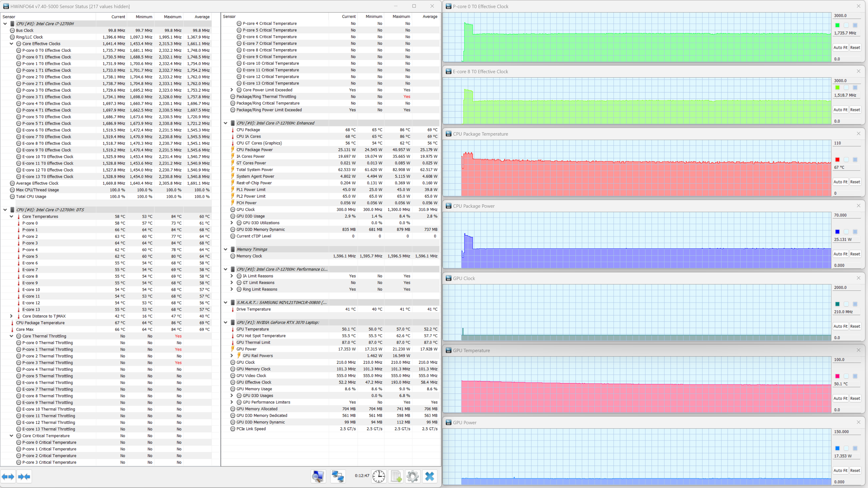Screen dimensions: 868x488
Task: Click the blue X close sensors icon
Action: pos(430,476)
